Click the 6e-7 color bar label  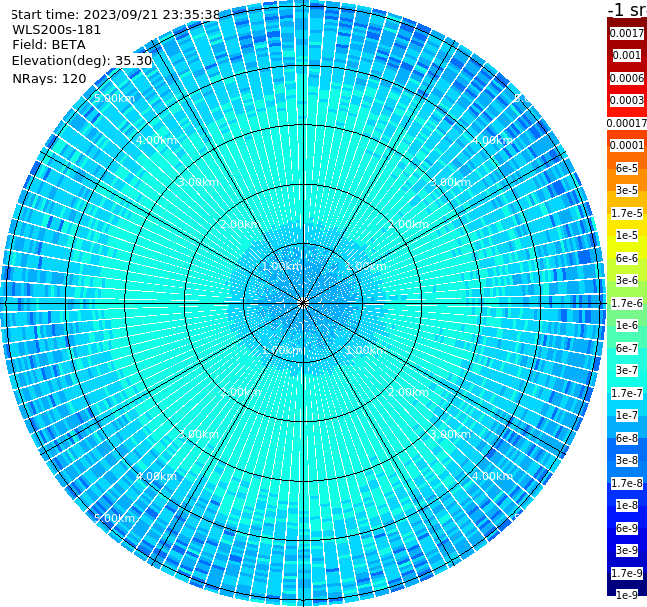[x=627, y=348]
